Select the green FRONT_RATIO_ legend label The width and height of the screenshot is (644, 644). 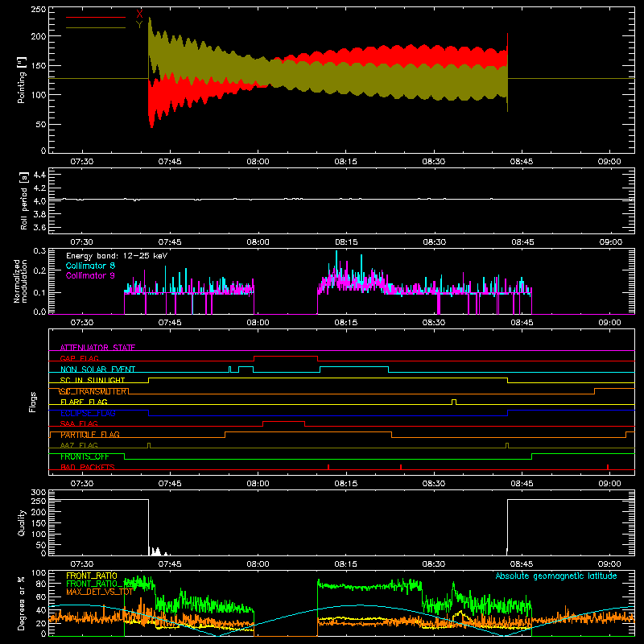click(94, 584)
